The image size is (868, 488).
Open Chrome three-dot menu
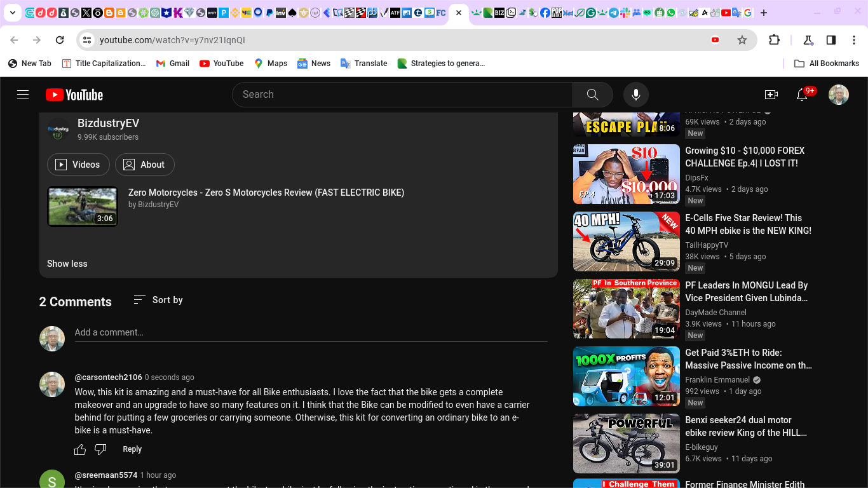pos(854,40)
